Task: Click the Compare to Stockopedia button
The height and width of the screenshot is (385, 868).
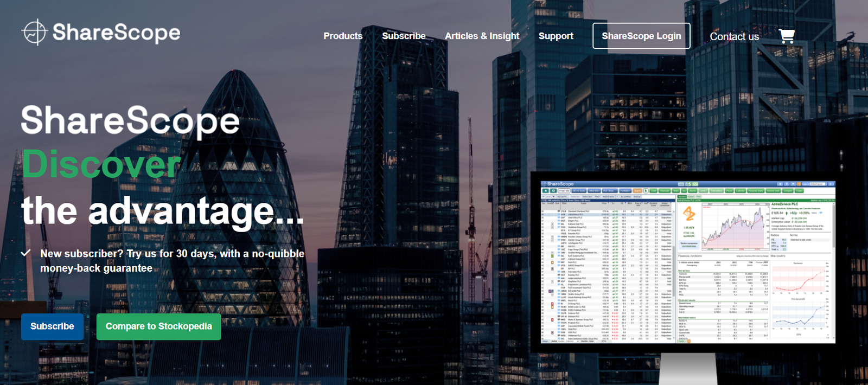Action: (159, 326)
